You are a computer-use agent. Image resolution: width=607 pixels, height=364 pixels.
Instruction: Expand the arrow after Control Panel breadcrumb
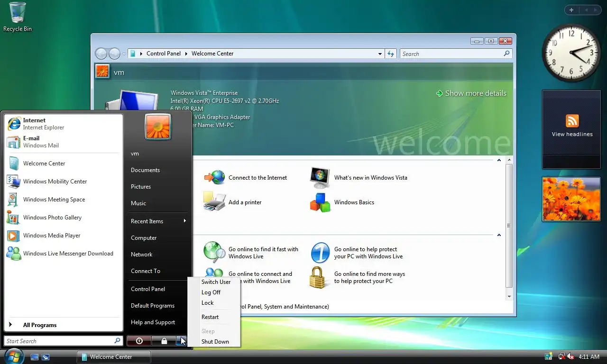pyautogui.click(x=186, y=54)
